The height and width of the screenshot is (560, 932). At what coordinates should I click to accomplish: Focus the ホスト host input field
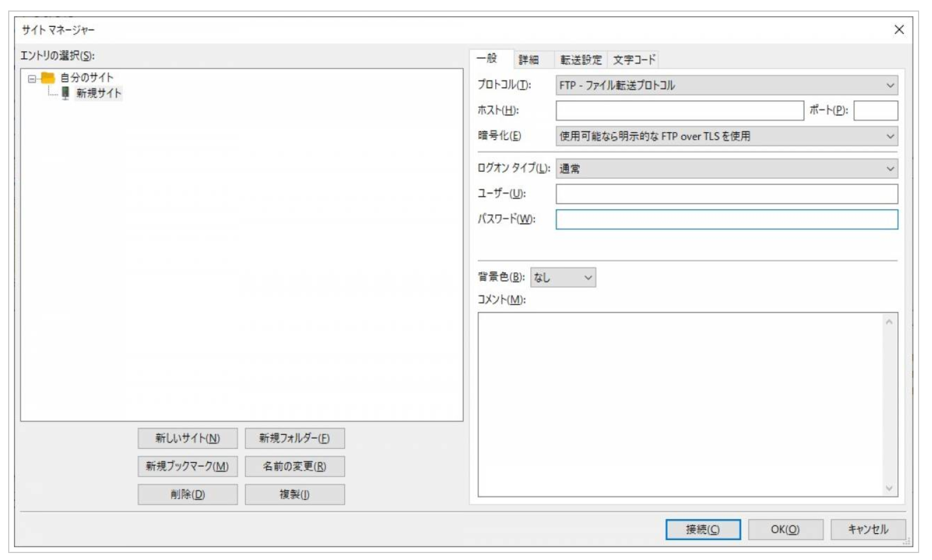click(680, 111)
